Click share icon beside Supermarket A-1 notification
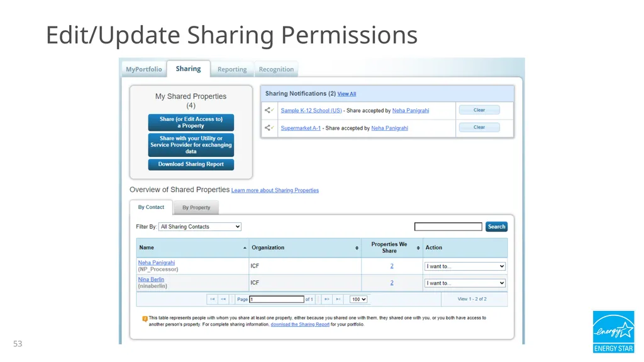 [269, 128]
